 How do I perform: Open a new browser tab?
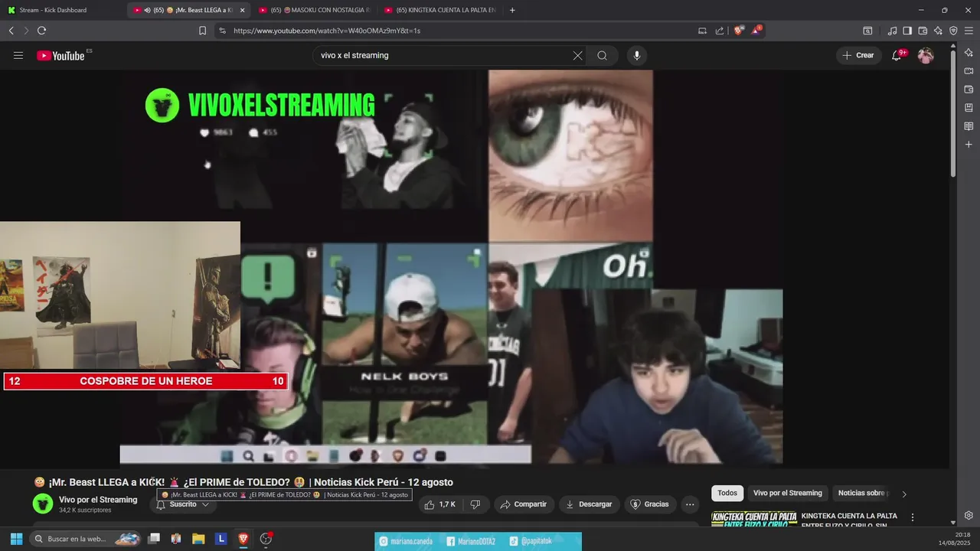512,10
